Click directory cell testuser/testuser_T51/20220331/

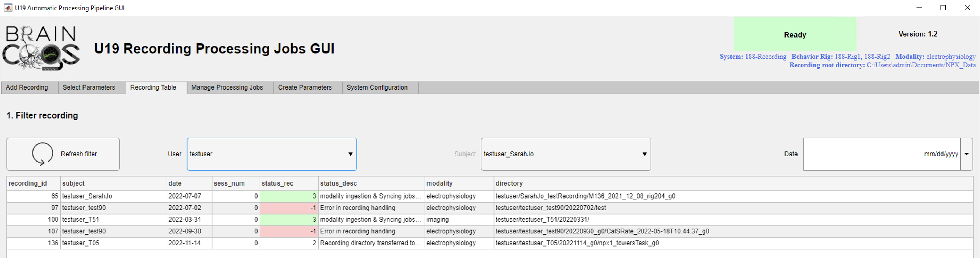[733, 220]
